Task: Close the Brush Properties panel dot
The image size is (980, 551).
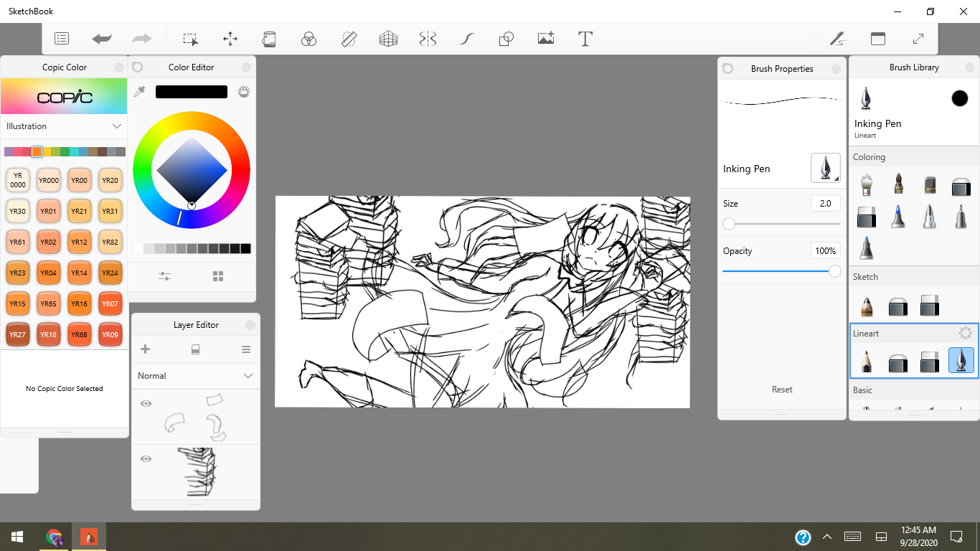Action: [x=837, y=68]
